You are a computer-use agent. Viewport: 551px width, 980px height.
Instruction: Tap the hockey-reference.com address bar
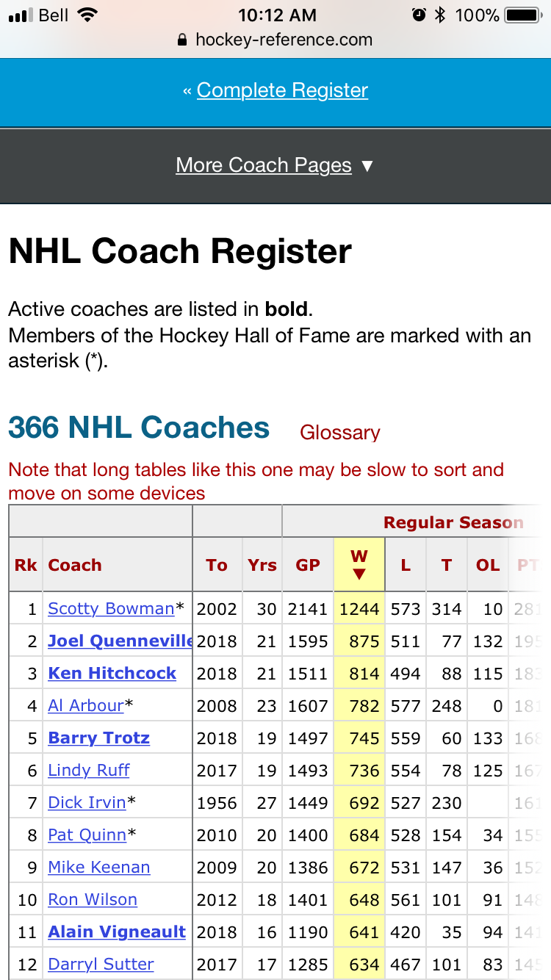(275, 40)
